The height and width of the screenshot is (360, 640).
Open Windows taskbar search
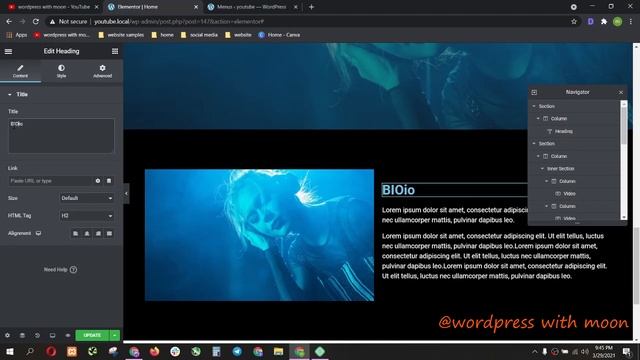click(x=30, y=351)
